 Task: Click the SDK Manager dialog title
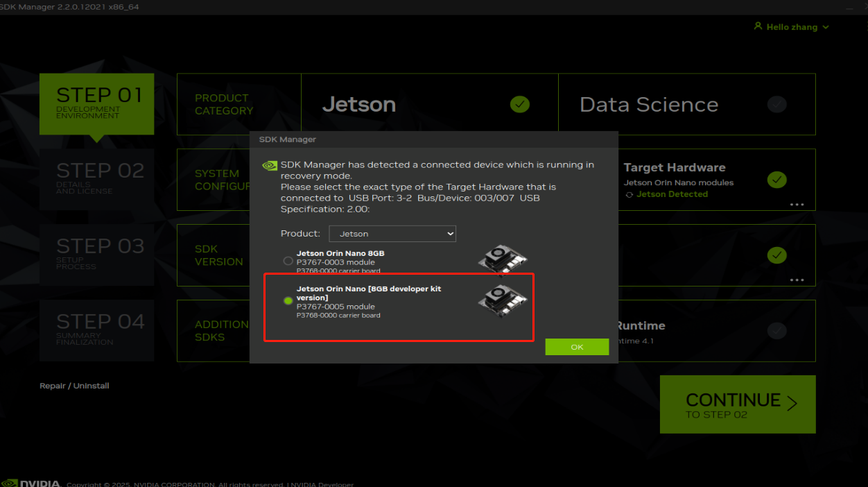tap(288, 139)
